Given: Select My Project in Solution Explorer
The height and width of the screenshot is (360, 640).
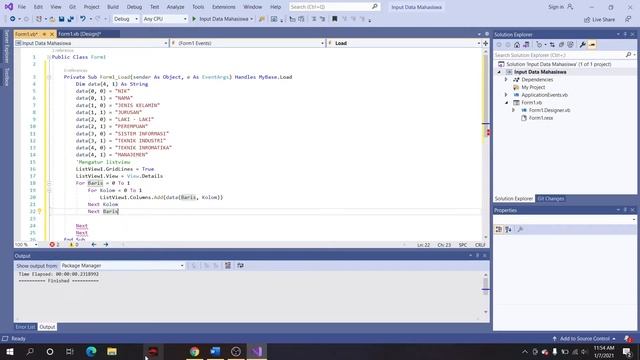Looking at the screenshot, I should (533, 87).
